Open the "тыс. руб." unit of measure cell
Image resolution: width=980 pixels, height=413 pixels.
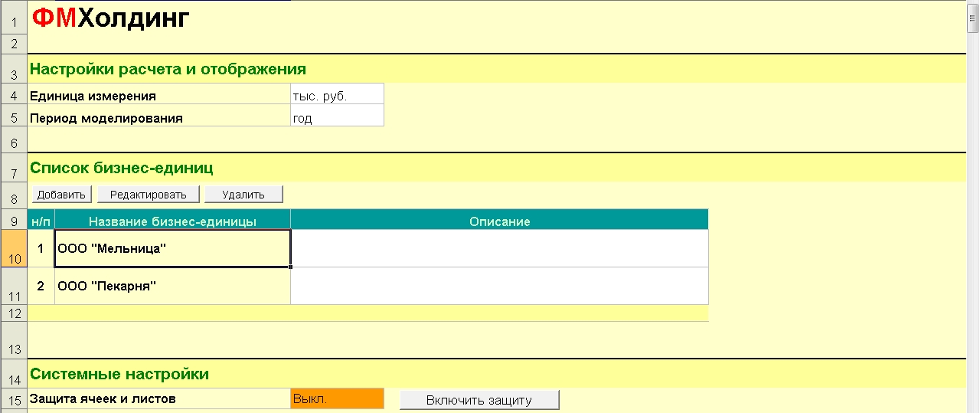click(x=337, y=97)
